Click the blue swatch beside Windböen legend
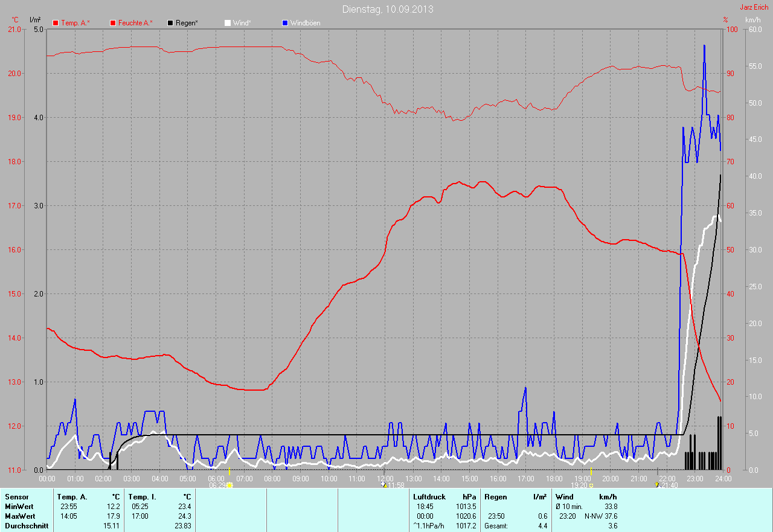Screen dimensions: 773x532 pyautogui.click(x=285, y=23)
